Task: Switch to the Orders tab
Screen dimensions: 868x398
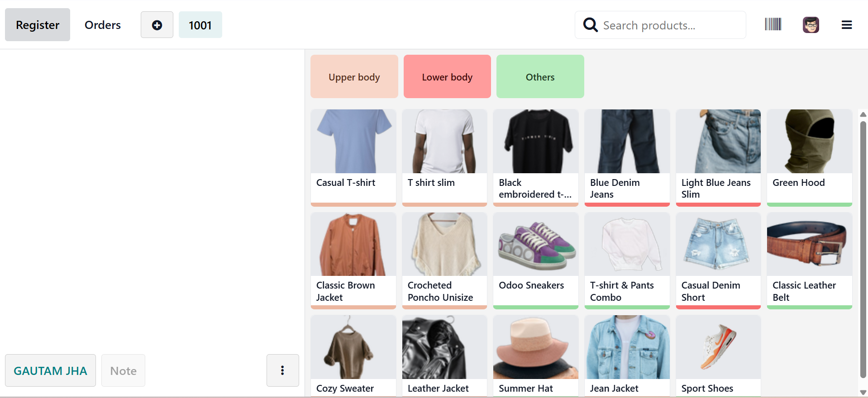Action: 103,25
